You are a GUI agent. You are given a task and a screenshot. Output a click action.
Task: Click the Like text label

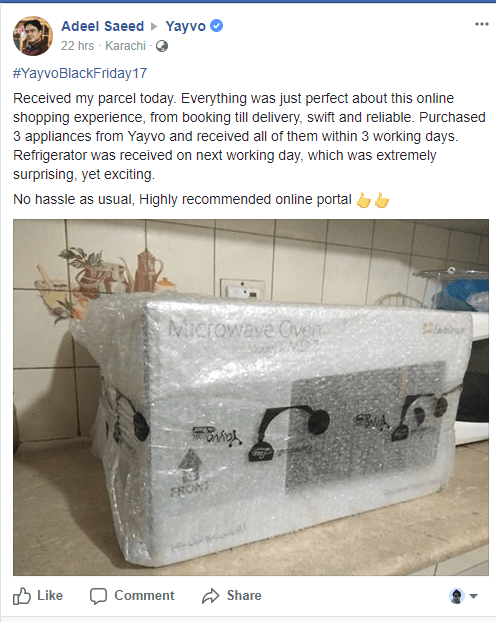pyautogui.click(x=50, y=595)
